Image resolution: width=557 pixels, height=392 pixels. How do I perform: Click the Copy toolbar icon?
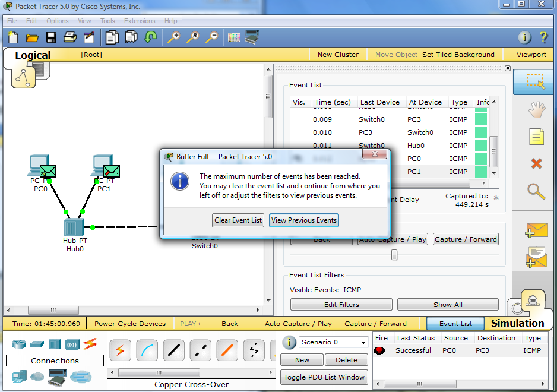click(112, 37)
